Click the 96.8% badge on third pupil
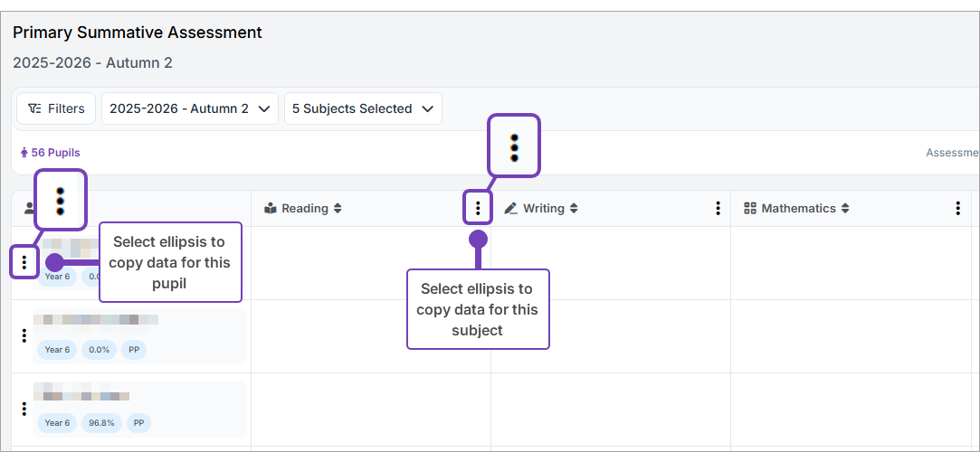The image size is (980, 452). coord(100,423)
